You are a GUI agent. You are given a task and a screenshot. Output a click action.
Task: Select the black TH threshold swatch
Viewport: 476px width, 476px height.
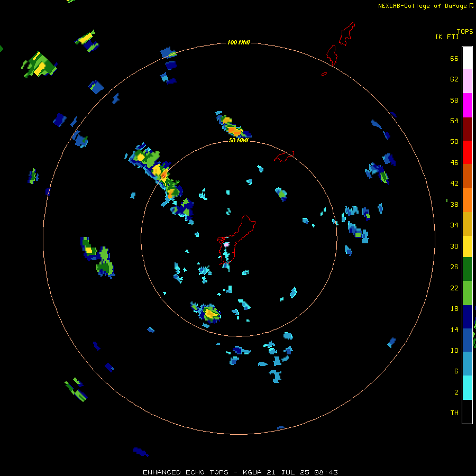467,411
